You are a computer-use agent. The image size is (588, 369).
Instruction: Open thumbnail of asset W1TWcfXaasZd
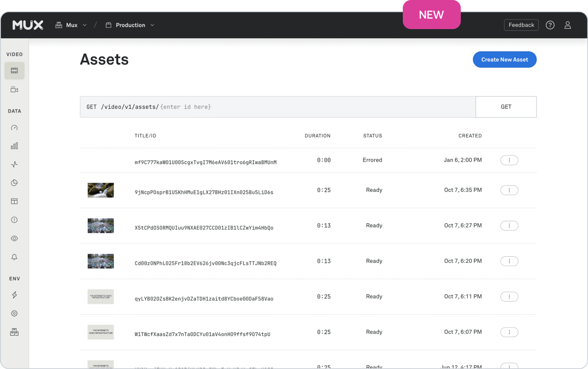click(101, 332)
